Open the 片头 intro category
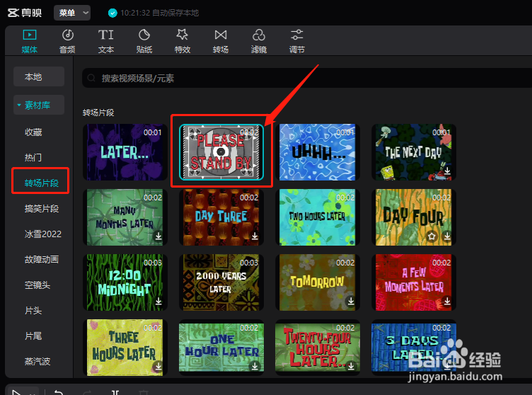Screen dimensions: 532x395 (x=33, y=311)
